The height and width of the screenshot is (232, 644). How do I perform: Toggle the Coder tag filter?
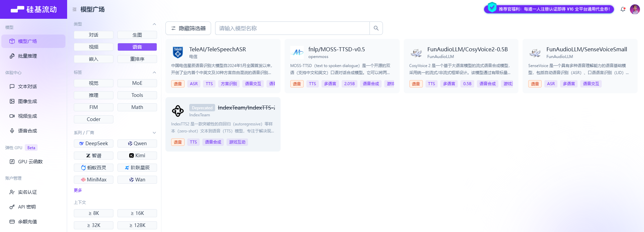coord(94,119)
